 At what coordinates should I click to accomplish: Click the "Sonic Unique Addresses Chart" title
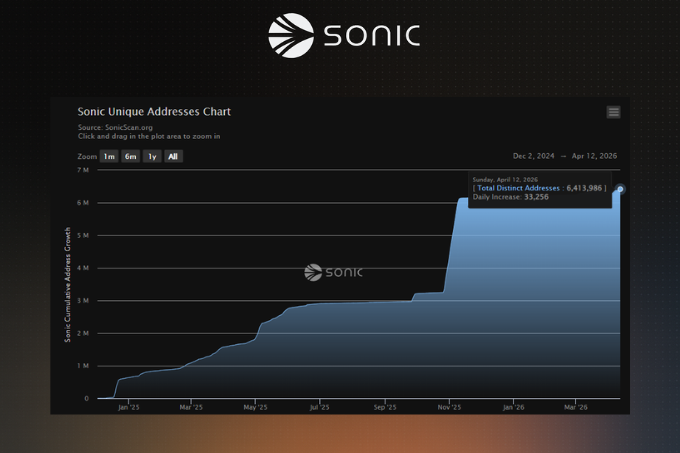[x=154, y=112]
